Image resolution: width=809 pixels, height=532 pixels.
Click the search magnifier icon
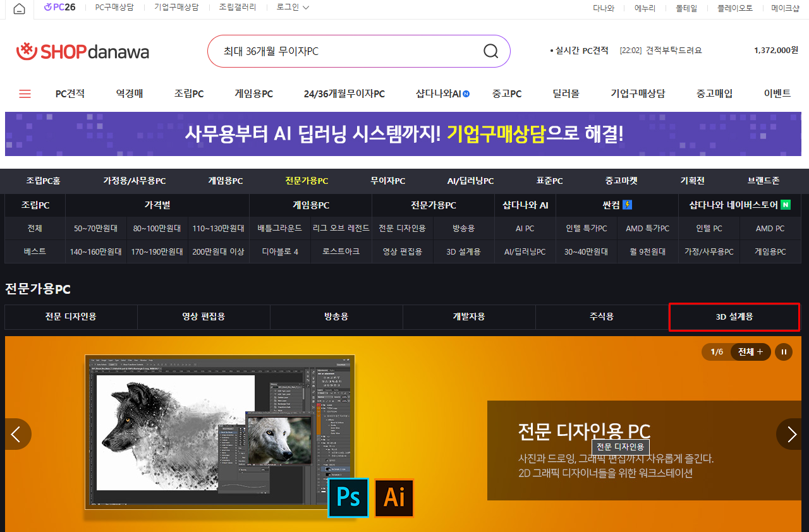490,51
